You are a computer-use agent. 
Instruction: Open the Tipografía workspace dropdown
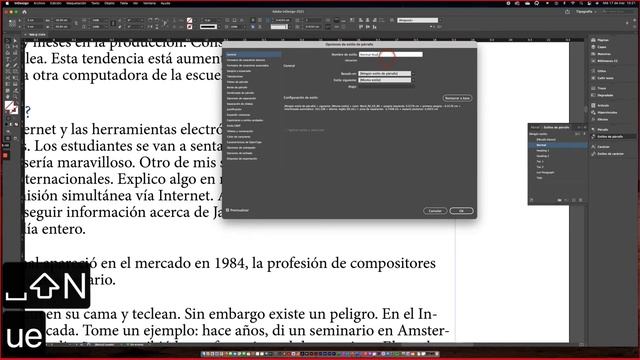click(x=587, y=11)
